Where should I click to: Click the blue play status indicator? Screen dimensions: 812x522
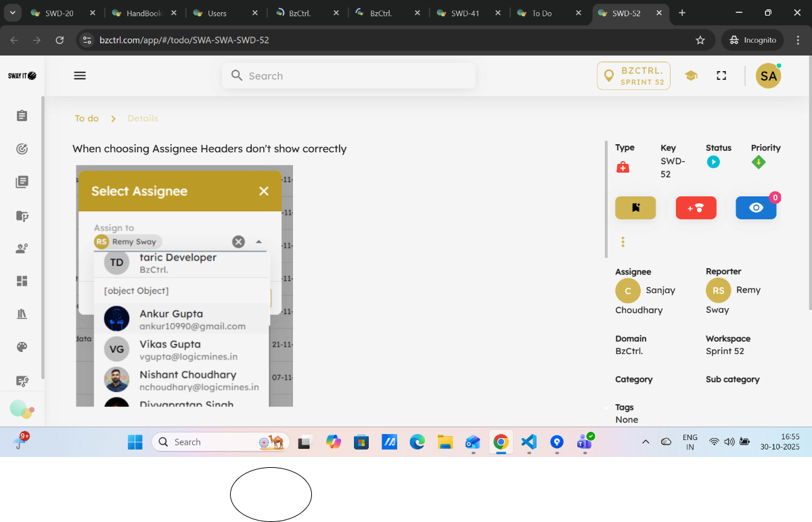713,162
